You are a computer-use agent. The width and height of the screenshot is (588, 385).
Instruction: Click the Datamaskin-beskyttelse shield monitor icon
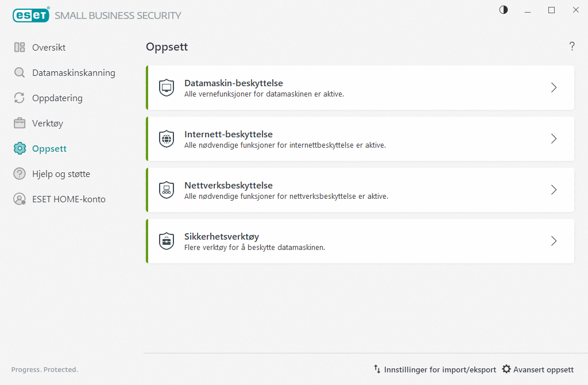[167, 88]
